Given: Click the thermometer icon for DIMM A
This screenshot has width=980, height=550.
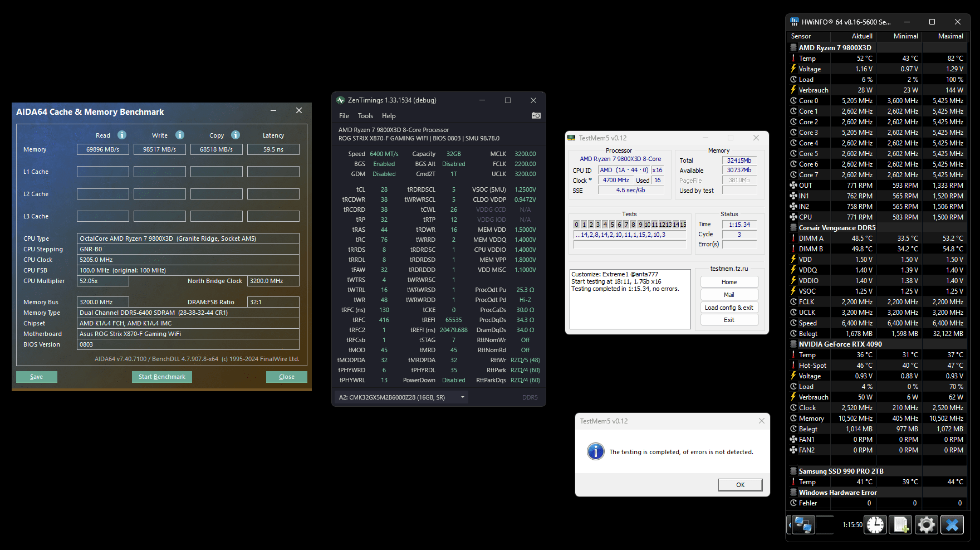Looking at the screenshot, I should [x=793, y=238].
